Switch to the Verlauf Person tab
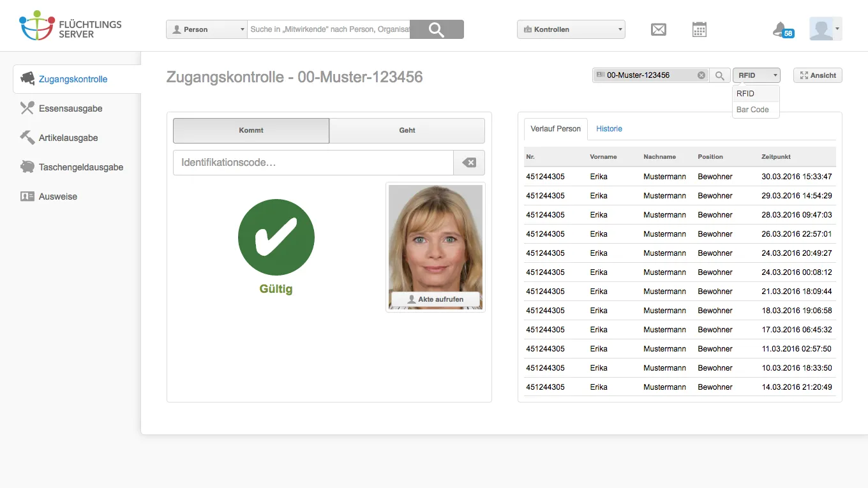 click(556, 129)
